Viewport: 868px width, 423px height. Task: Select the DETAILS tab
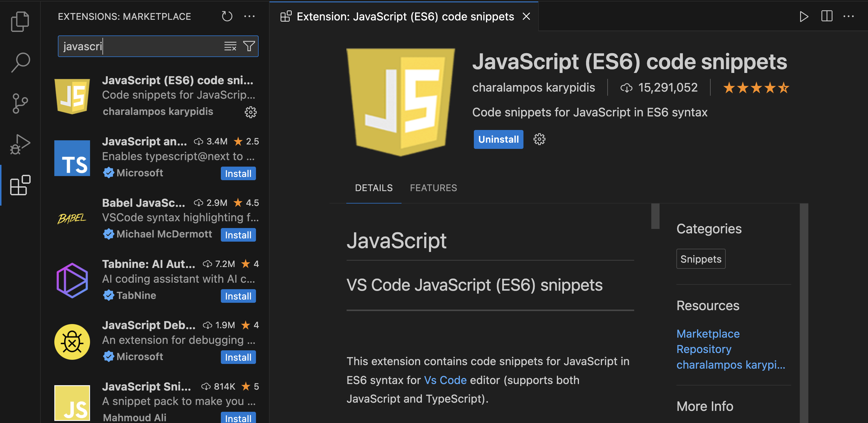[374, 188]
